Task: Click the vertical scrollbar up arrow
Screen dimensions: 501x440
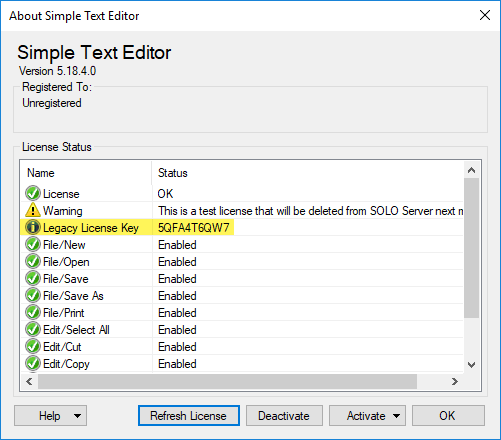Action: 471,170
